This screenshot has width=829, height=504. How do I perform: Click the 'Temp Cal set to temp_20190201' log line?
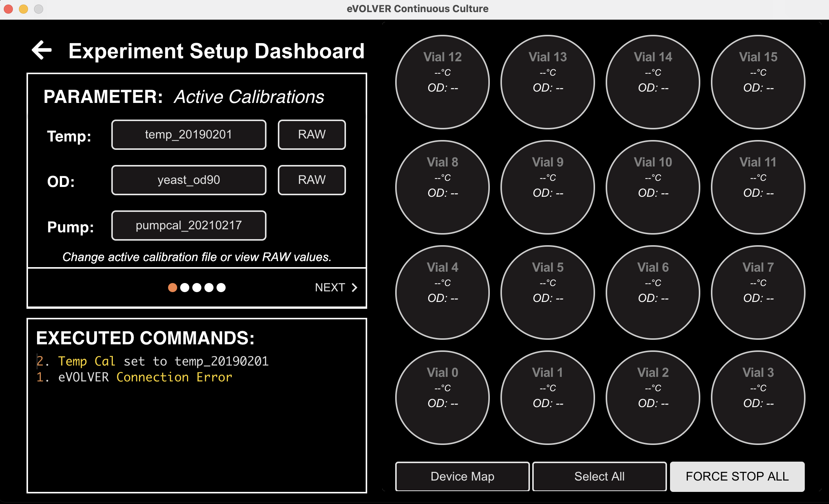153,361
